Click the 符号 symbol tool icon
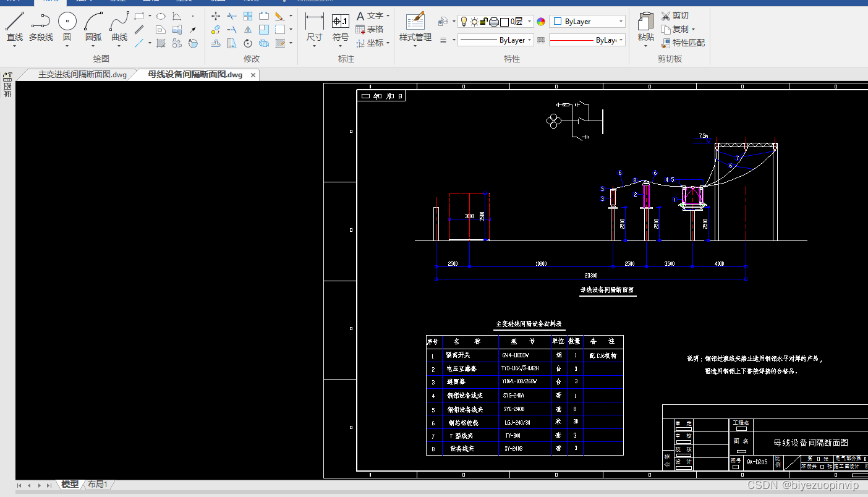This screenshot has height=497, width=868. [x=341, y=22]
